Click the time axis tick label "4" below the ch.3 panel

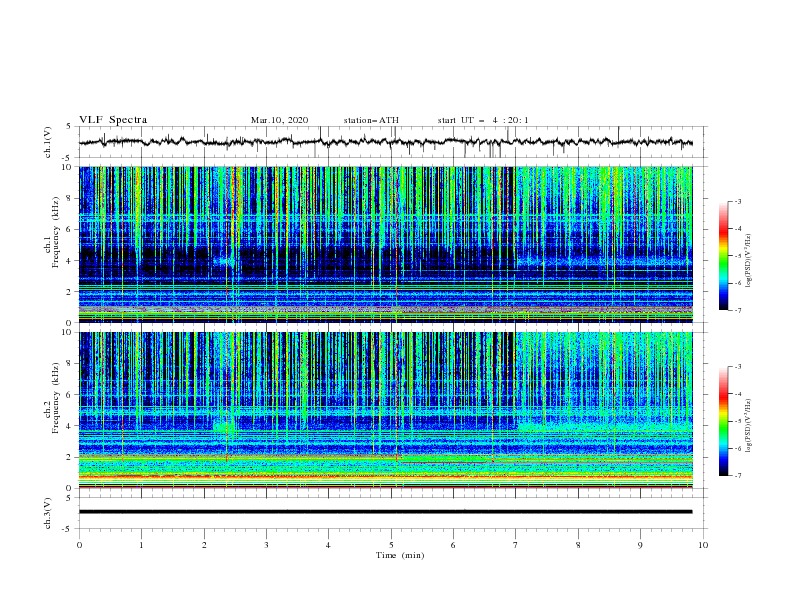tap(328, 545)
